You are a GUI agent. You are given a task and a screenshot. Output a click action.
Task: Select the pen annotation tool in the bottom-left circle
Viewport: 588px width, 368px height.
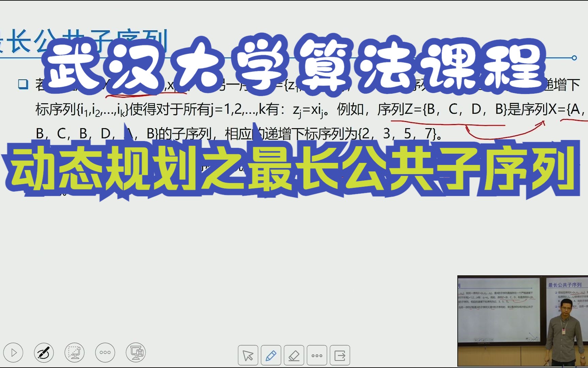click(x=44, y=353)
